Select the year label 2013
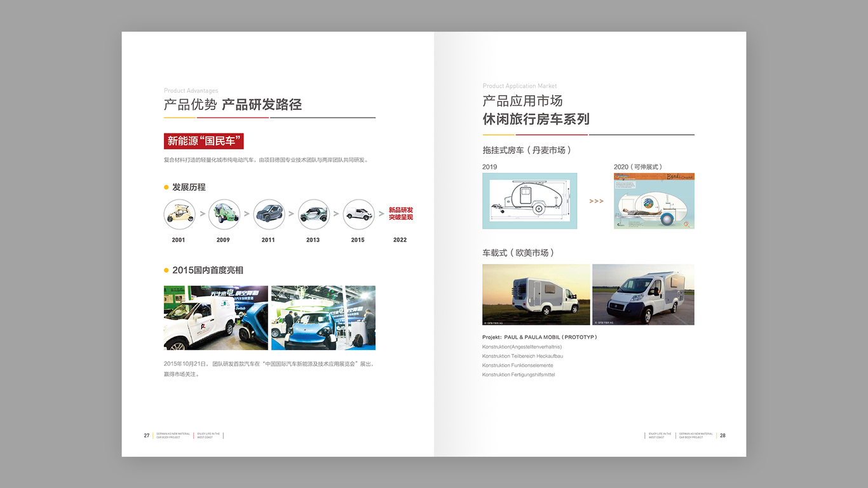Viewport: 868px width, 488px height. click(313, 240)
